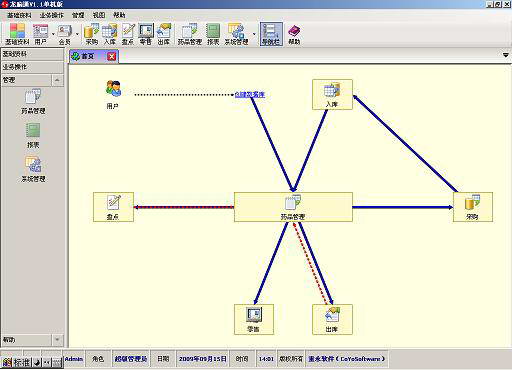Expand dropdown arrow beside 用户 toolbar button

pos(53,34)
